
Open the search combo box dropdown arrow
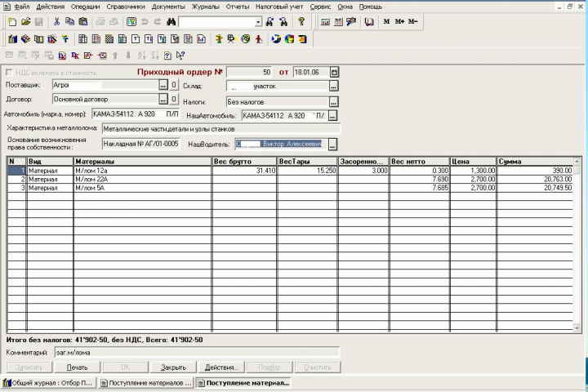tap(258, 22)
